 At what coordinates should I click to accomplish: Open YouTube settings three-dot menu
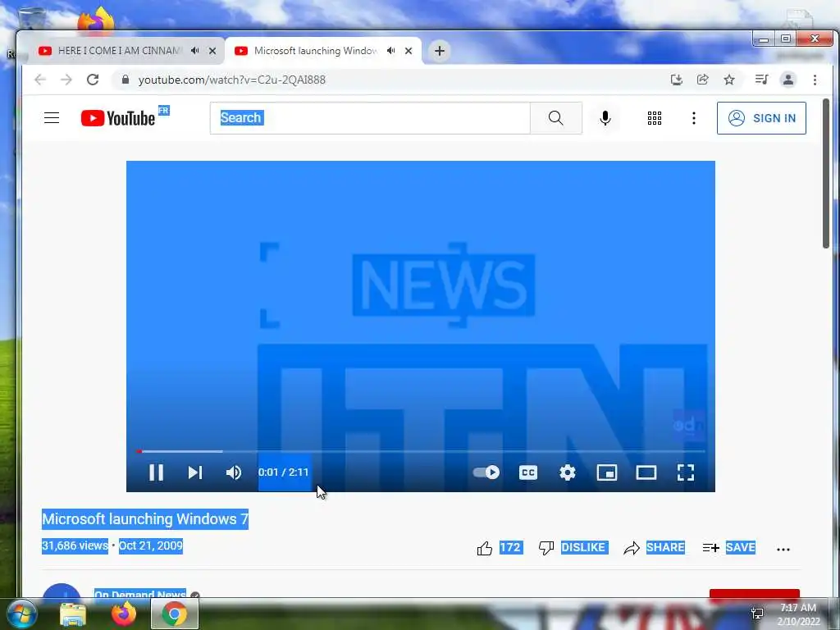694,118
